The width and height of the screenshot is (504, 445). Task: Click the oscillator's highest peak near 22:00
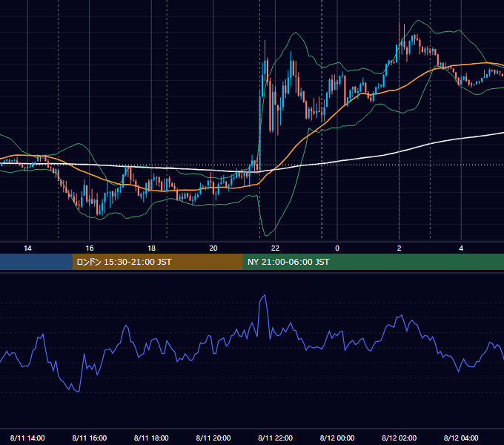[x=265, y=295]
